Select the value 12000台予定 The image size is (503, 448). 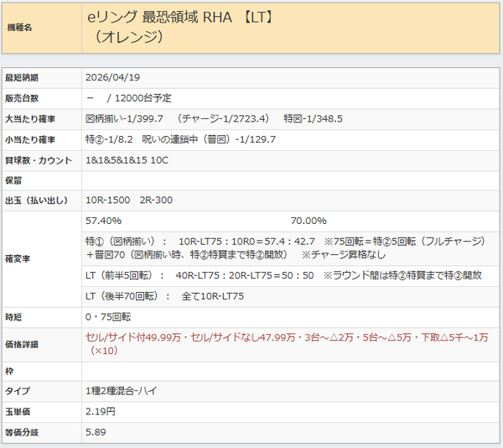pos(143,98)
